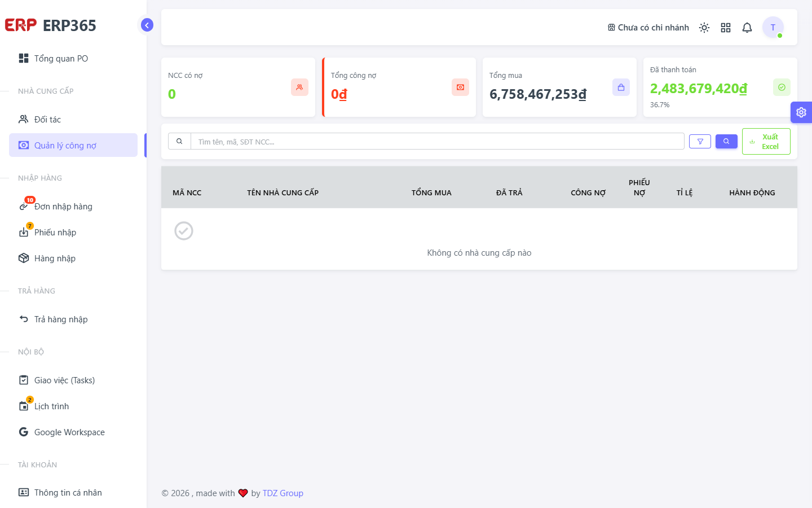Open the Đối tác menu item
Screen dimensions: 812x508
pos(73,119)
